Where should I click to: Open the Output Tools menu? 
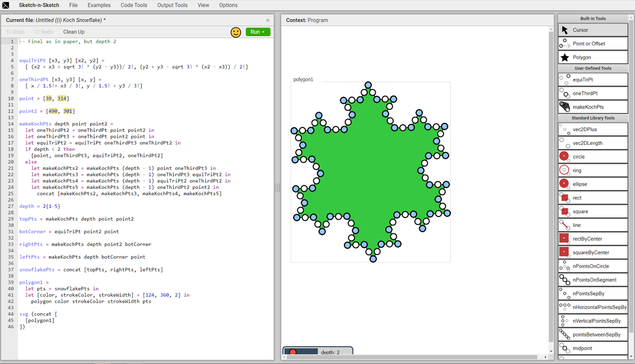click(173, 5)
